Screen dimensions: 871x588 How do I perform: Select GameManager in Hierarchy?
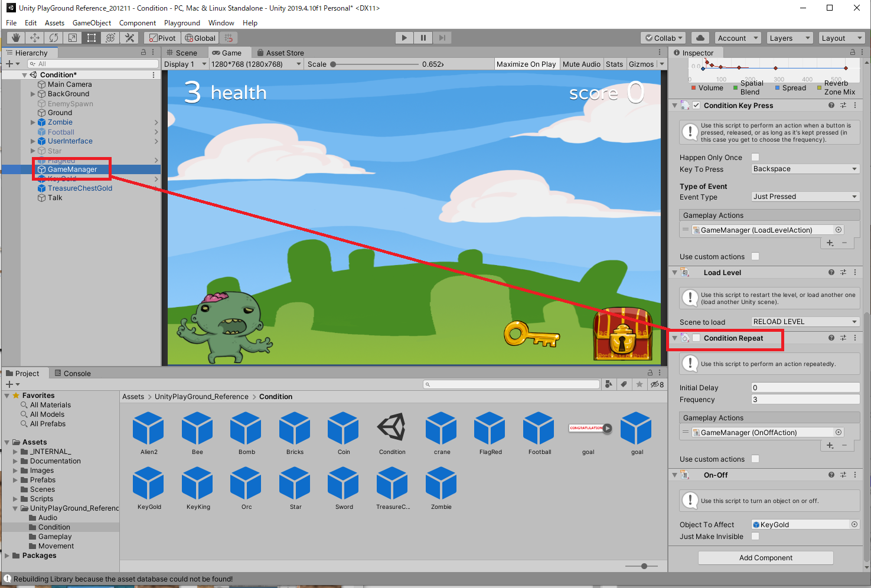72,169
